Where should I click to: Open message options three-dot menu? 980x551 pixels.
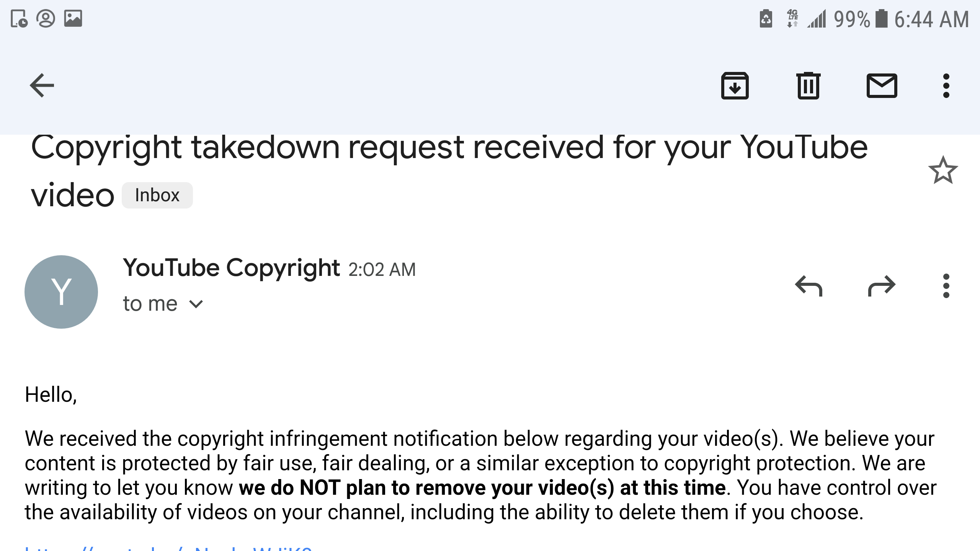click(x=946, y=286)
